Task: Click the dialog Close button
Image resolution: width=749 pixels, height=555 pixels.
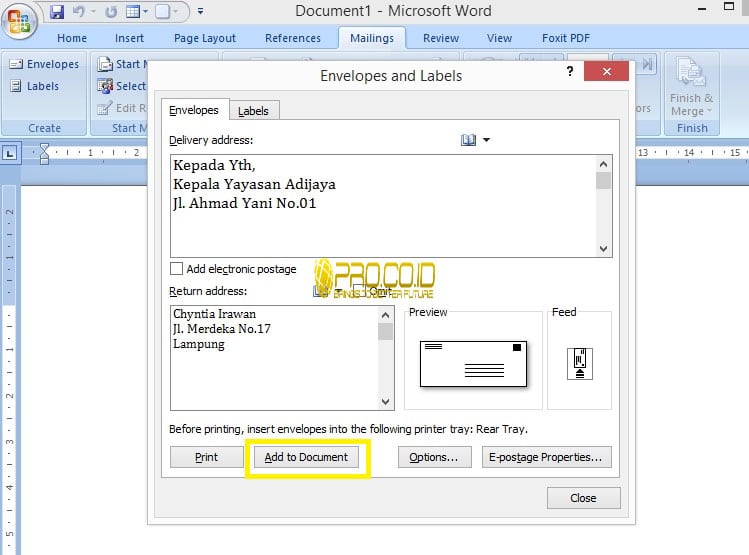Action: [583, 498]
